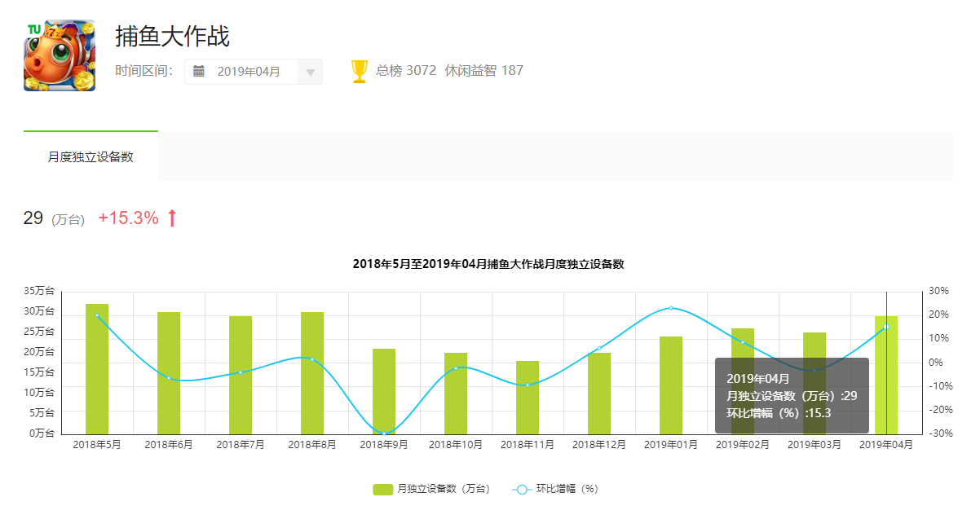Click the 捕鱼大作战 app title
This screenshot has height=506, width=980.
click(173, 36)
